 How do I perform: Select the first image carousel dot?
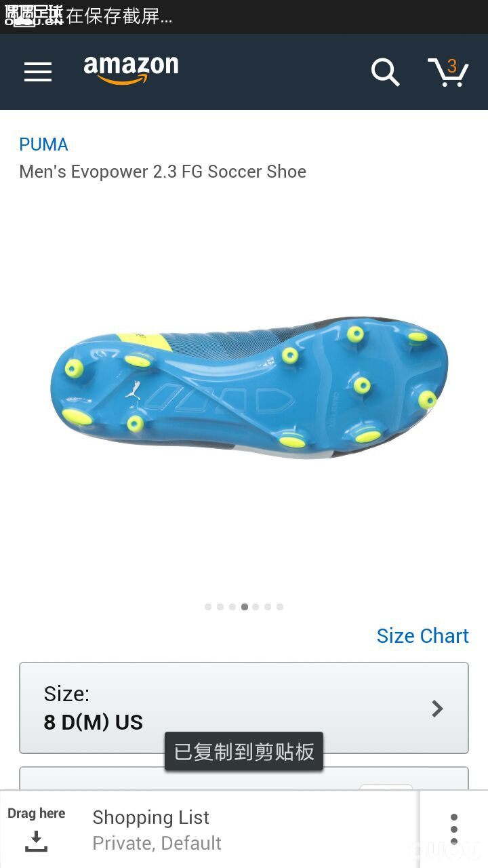(208, 607)
